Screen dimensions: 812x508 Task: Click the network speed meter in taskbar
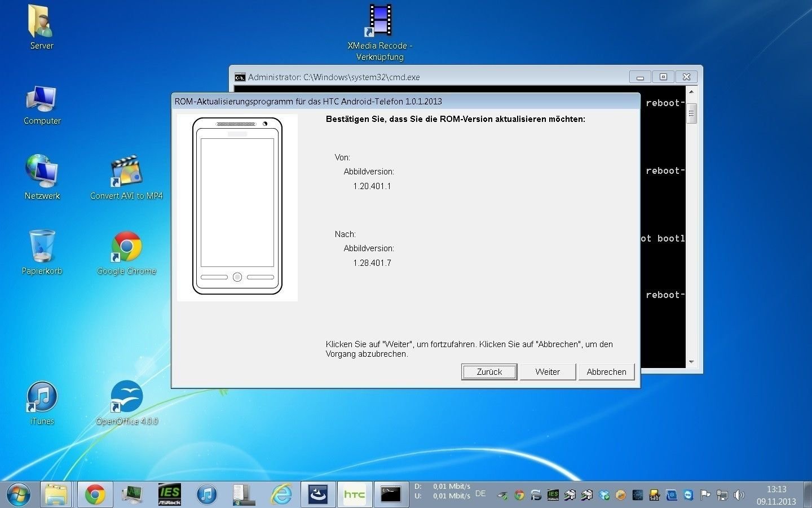click(x=443, y=491)
